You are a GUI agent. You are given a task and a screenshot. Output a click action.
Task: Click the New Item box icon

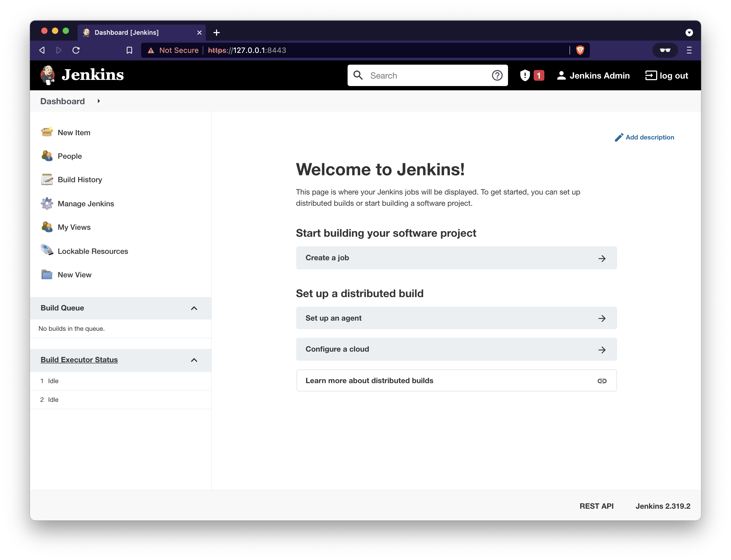click(x=47, y=132)
